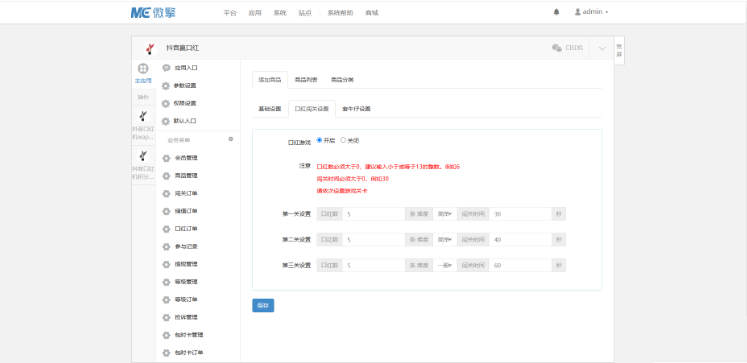Open the 系统 top navigation item
747x363 pixels.
click(x=280, y=13)
